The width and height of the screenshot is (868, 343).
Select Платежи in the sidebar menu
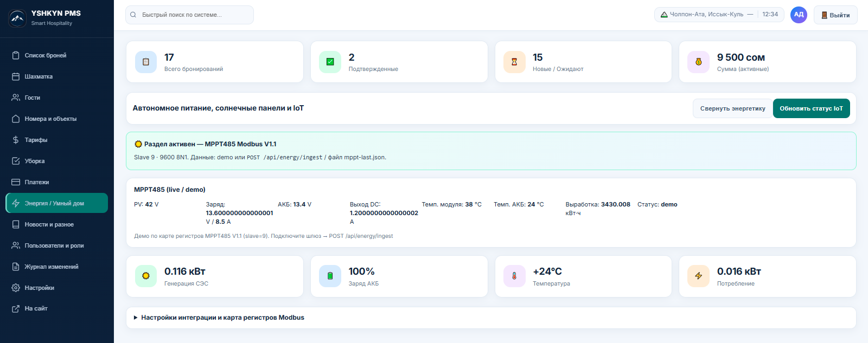point(56,182)
